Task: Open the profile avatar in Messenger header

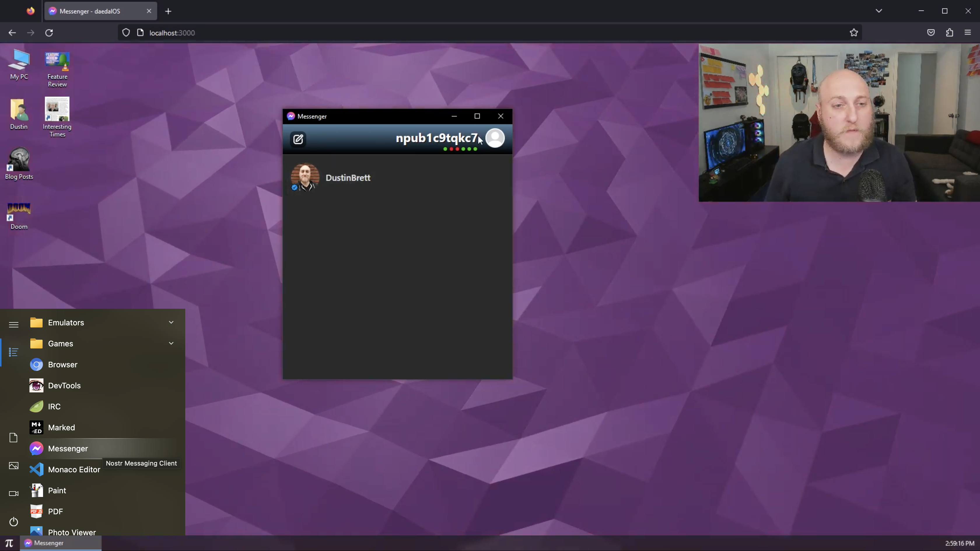Action: point(495,138)
